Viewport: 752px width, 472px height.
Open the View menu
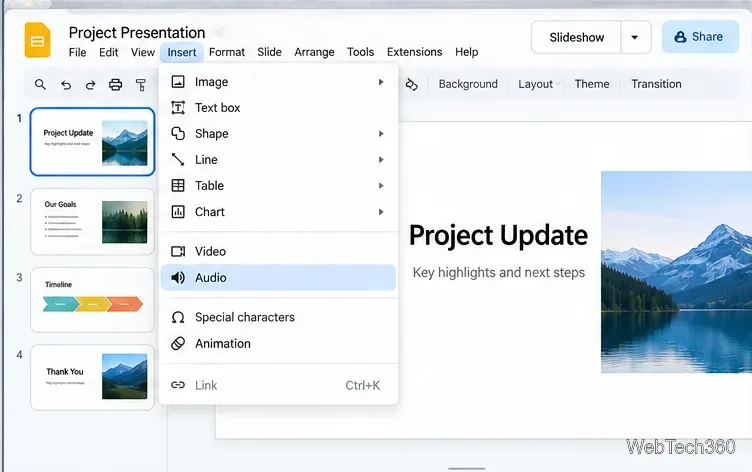click(143, 52)
